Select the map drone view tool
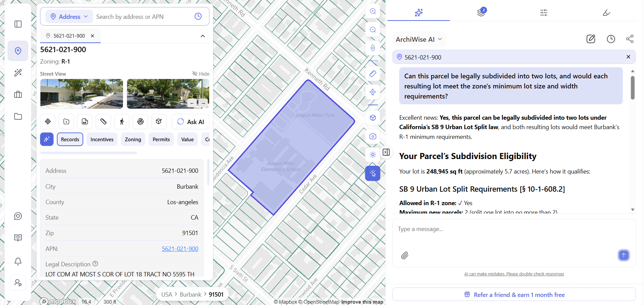 coord(373,92)
